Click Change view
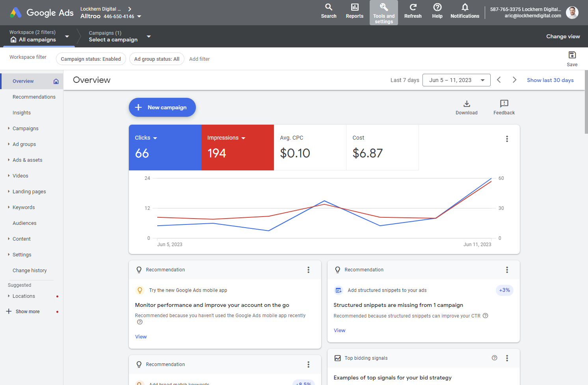 point(563,36)
